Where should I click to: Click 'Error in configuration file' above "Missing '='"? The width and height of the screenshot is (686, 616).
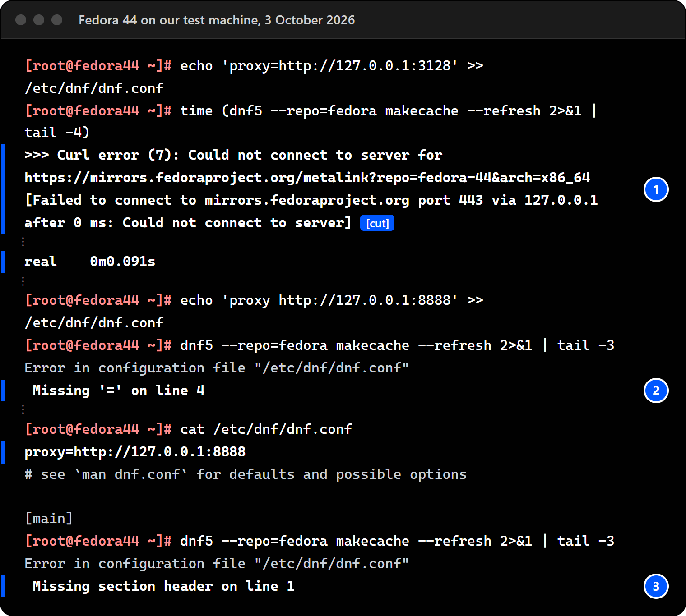pyautogui.click(x=217, y=368)
